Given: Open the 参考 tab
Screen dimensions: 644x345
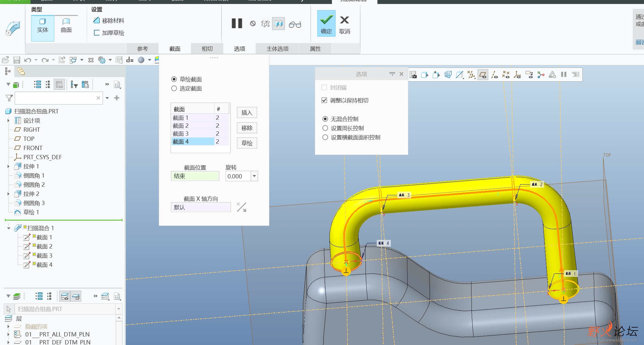Looking at the screenshot, I should pos(142,49).
